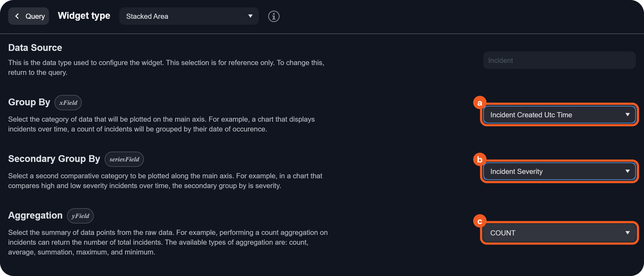
Task: Click the orange 'a' annotation marker
Action: click(x=480, y=103)
